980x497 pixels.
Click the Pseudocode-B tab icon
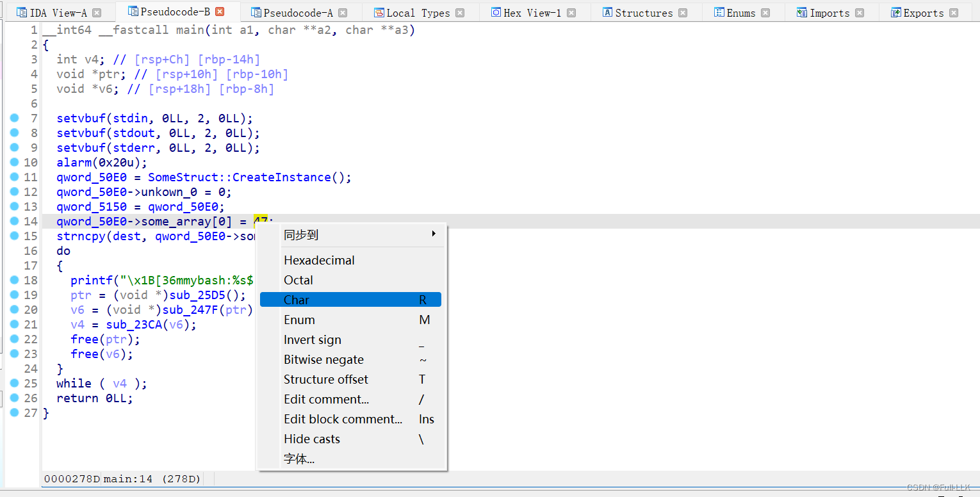133,11
